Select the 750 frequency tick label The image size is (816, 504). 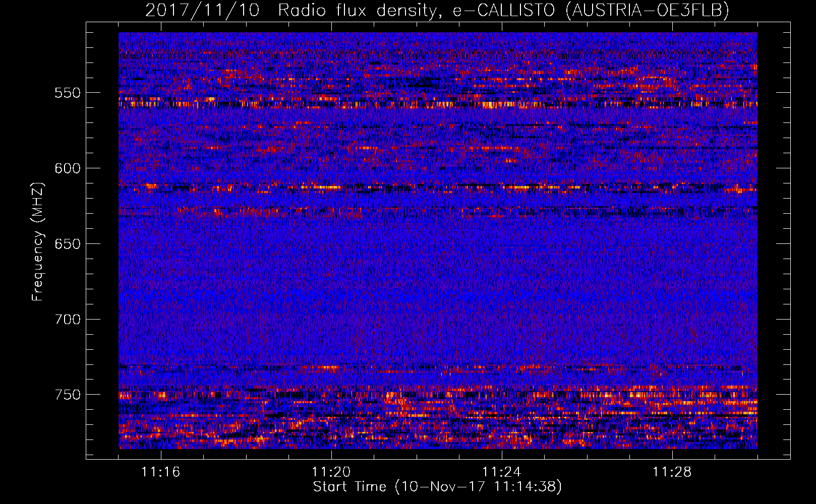[x=68, y=395]
